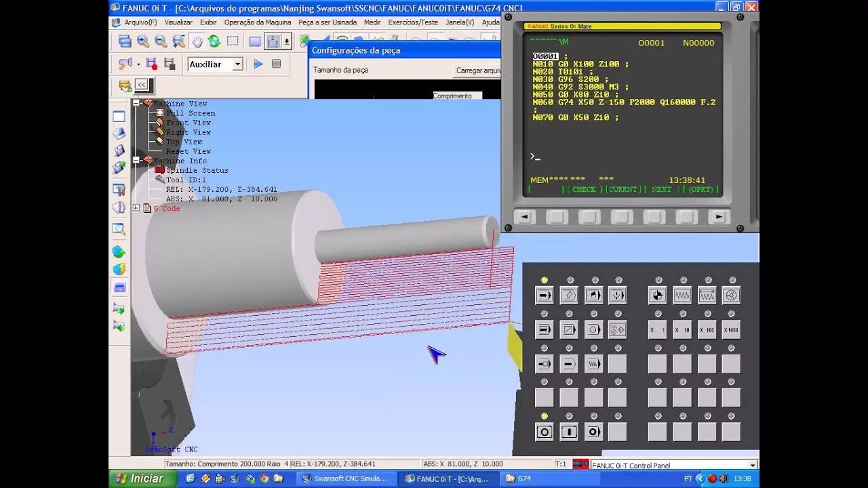Screen dimensions: 868x488
Task: Click the zoom in magnifier toolbar icon
Action: (x=143, y=41)
